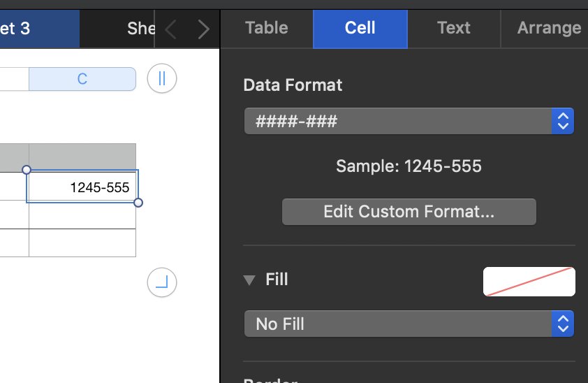Collapse the Fill section triangle

coord(249,280)
